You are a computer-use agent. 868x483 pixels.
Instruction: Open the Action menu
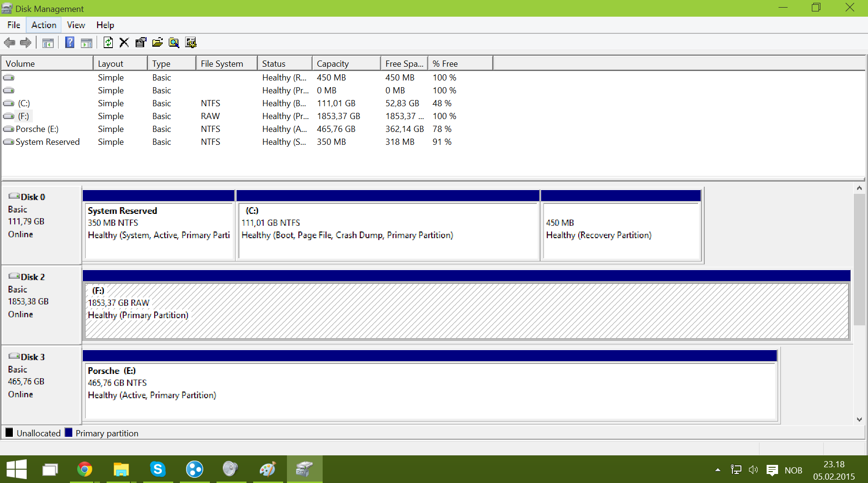click(44, 25)
